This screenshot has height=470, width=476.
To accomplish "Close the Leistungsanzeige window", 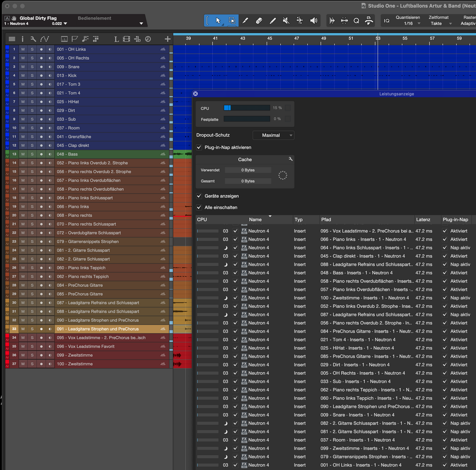I will (196, 94).
